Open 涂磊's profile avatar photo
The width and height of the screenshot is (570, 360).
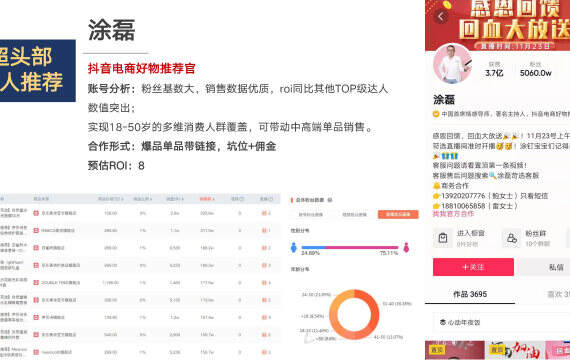point(452,64)
